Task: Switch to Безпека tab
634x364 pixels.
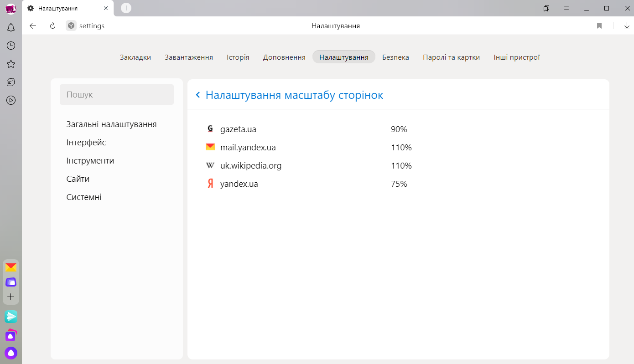Action: 395,57
